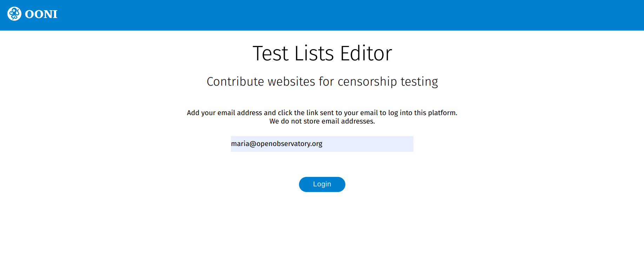
Task: Click the OONI octopus logo icon
Action: [x=14, y=14]
